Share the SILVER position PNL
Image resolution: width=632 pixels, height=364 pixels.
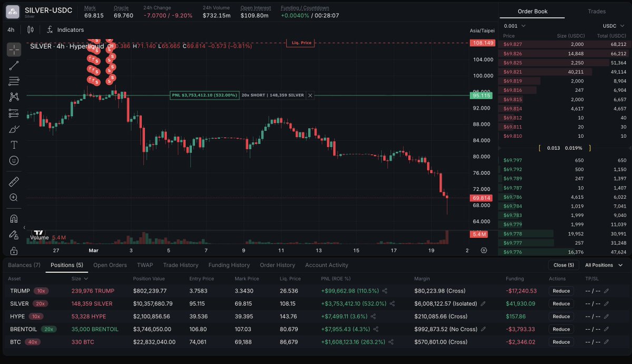tap(392, 303)
